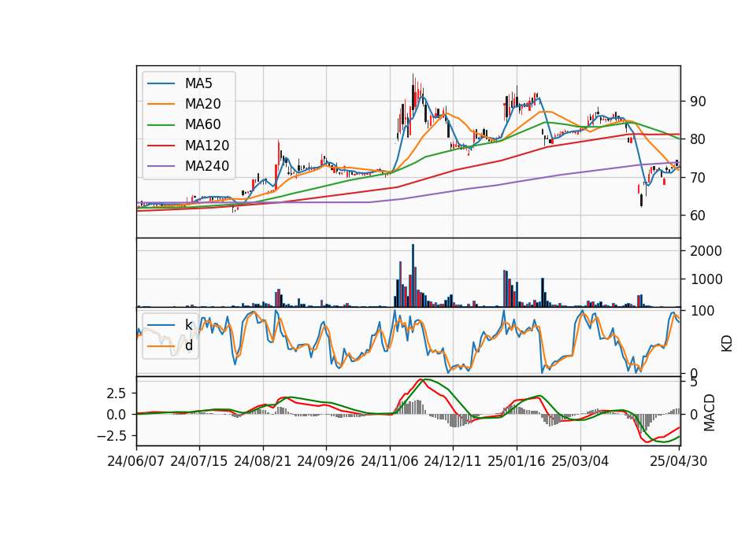Image resolution: width=756 pixels, height=543 pixels.
Task: Click the 25/01/16 date axis label
Action: click(516, 461)
